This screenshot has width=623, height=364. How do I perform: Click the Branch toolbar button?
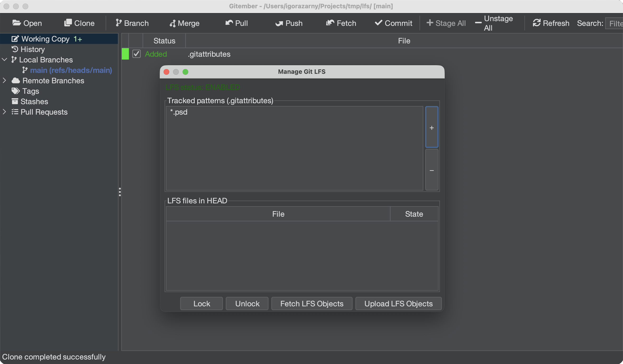click(x=132, y=23)
